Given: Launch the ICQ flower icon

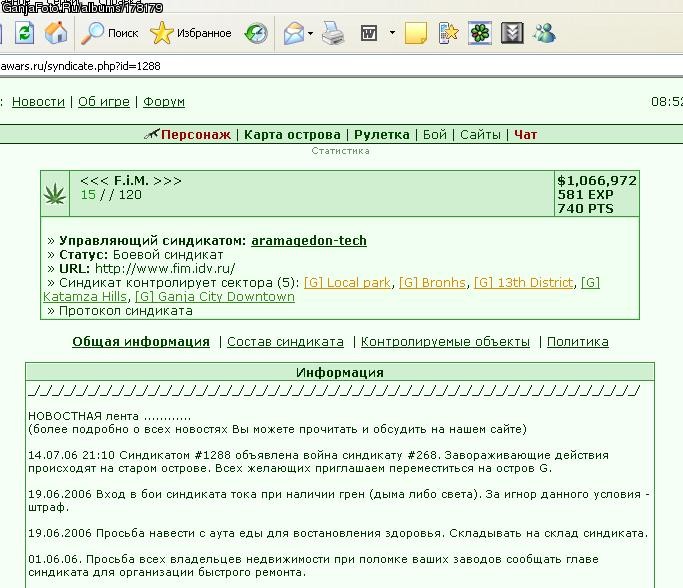Looking at the screenshot, I should click(x=480, y=33).
